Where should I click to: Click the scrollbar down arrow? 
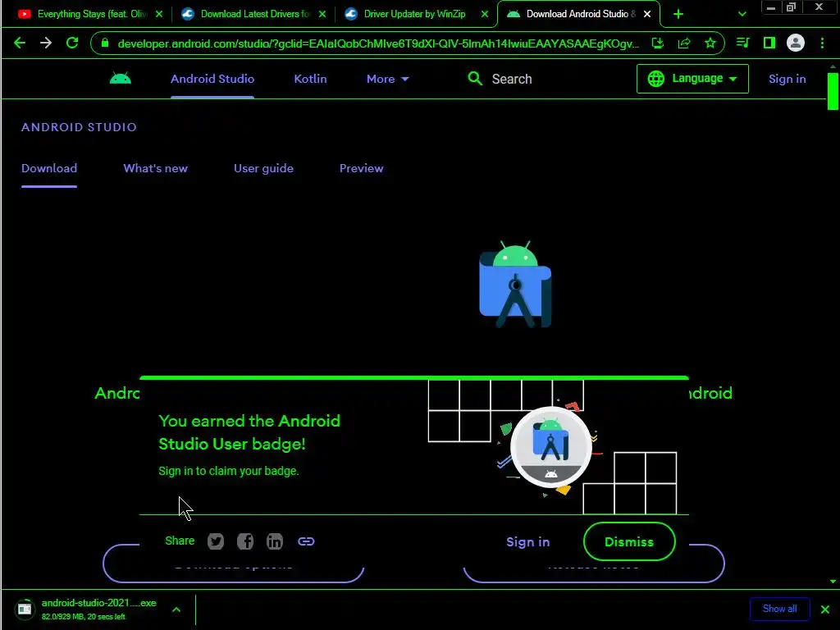tap(833, 582)
